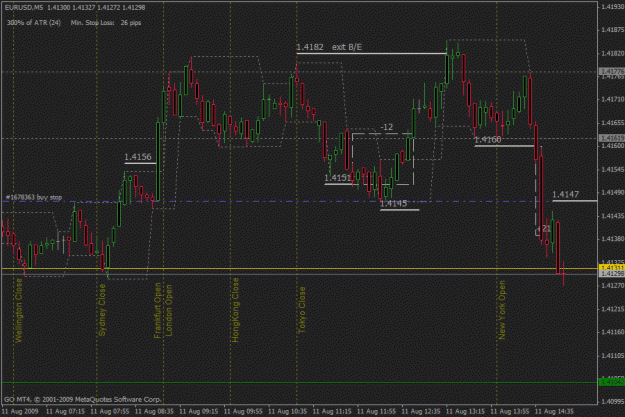Click the highlighted 1.41619 price tag

tap(612, 138)
